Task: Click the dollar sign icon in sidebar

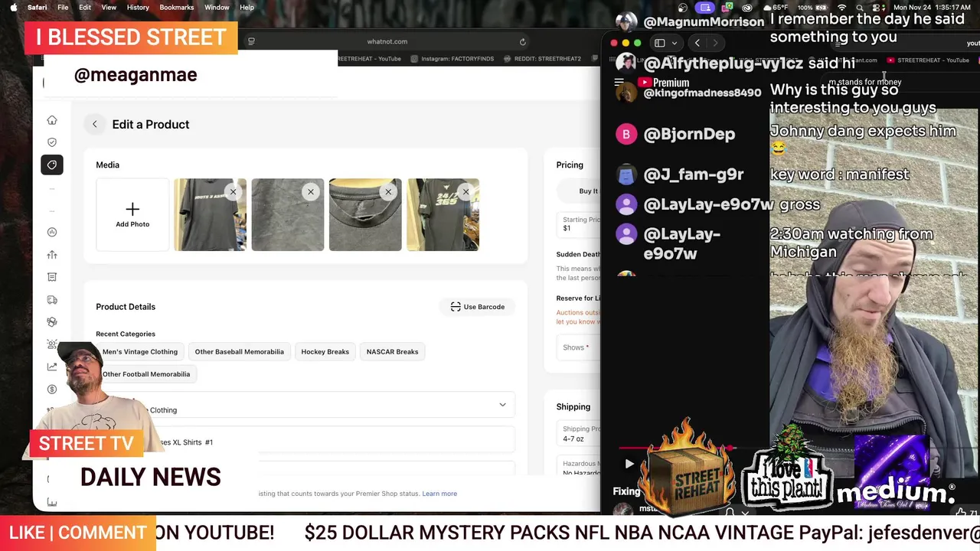Action: tap(52, 390)
